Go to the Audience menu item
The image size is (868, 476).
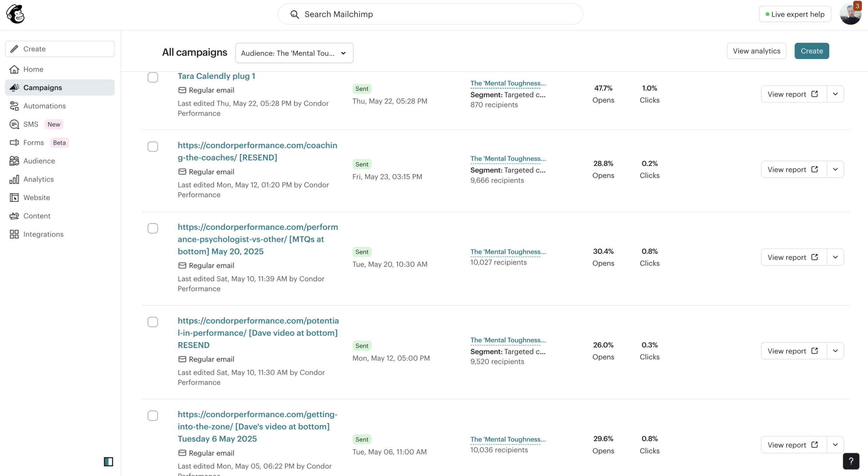tap(39, 161)
